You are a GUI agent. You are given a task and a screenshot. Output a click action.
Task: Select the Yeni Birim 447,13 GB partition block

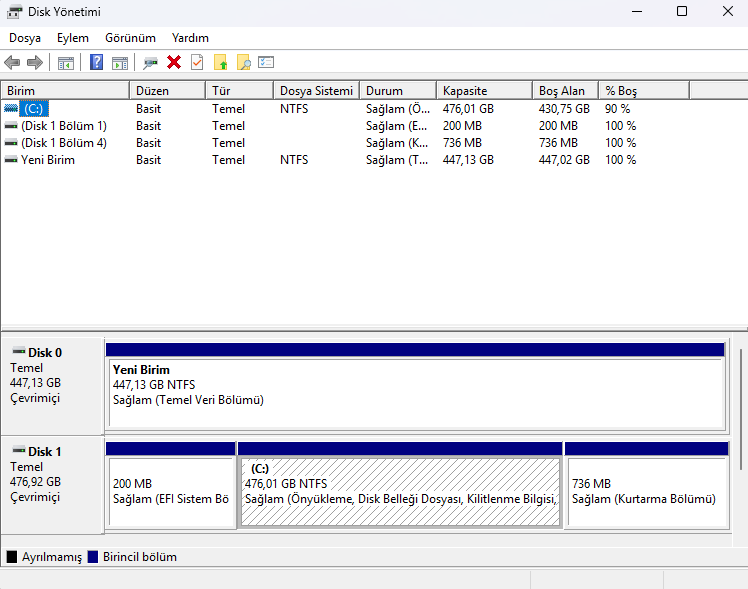[x=415, y=386]
